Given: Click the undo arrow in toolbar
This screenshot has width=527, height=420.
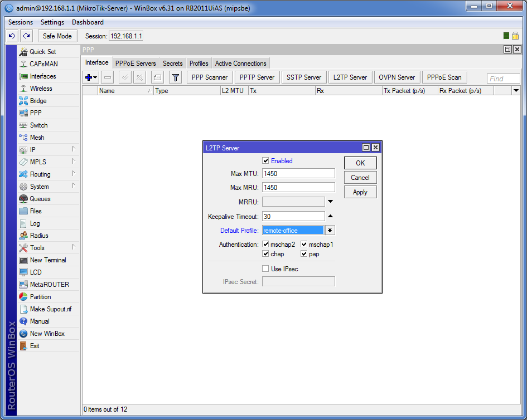Looking at the screenshot, I should [12, 36].
